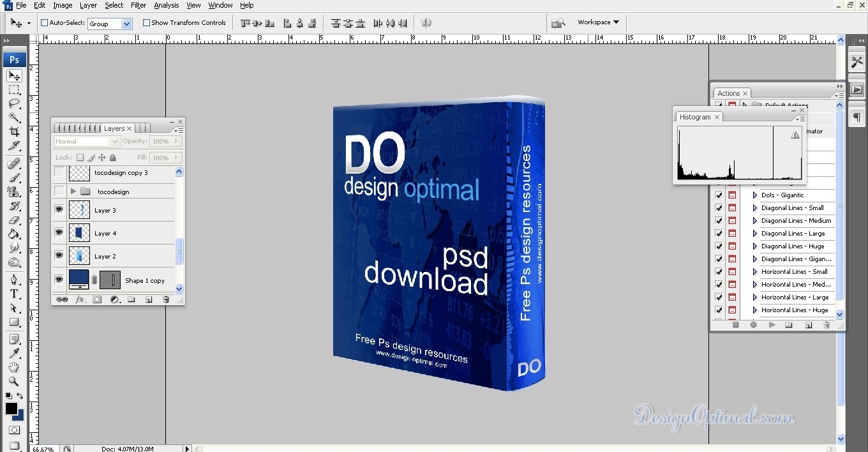Open the Layers panel options menu

click(x=177, y=130)
